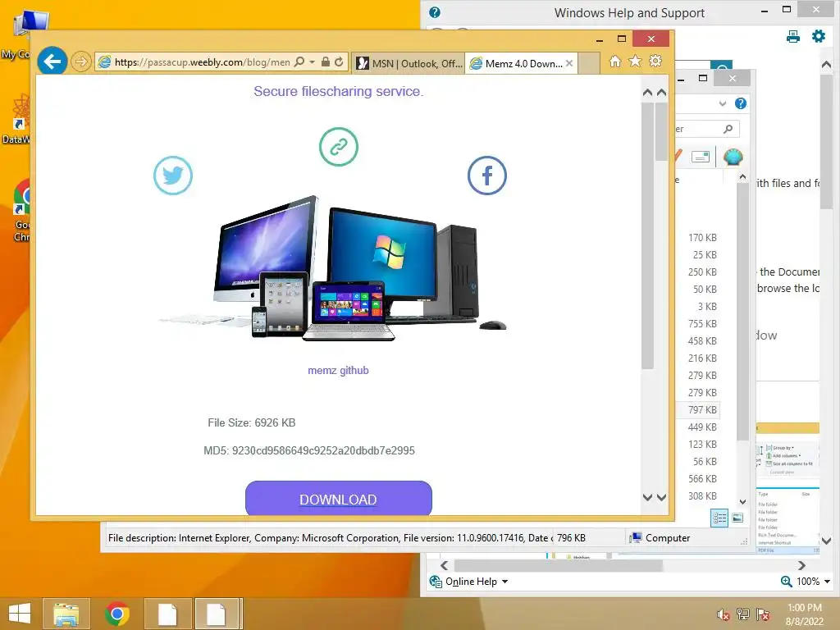This screenshot has height=630, width=840.
Task: Click the Twitter share icon
Action: tap(173, 176)
